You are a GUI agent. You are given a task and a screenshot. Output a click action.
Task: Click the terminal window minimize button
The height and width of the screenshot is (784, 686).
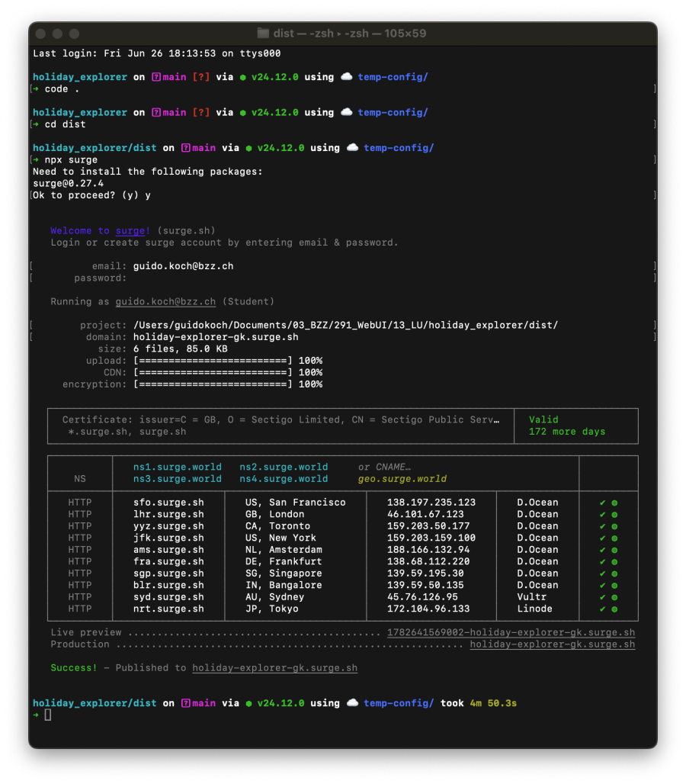(x=57, y=34)
